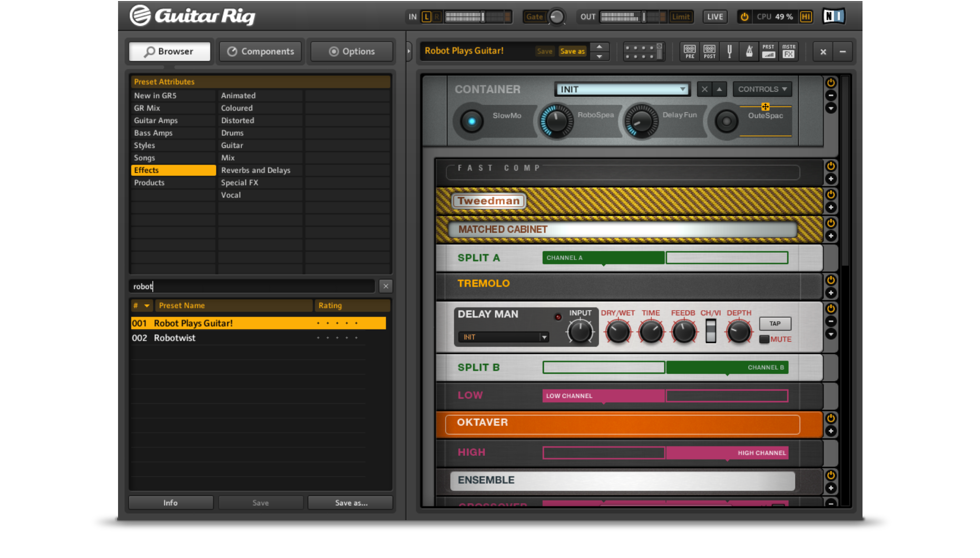980x558 pixels.
Task: Click the Rig Kontrol pedal board icon
Action: (x=643, y=51)
